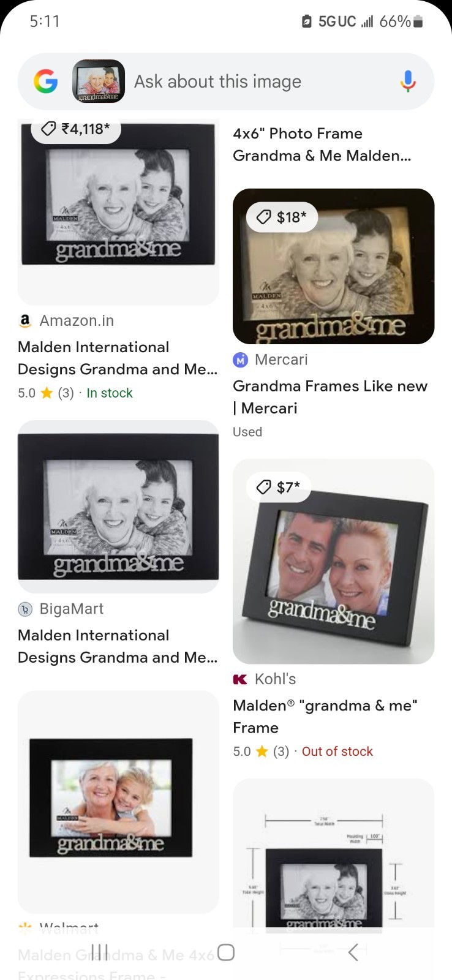The height and width of the screenshot is (980, 452).
Task: Open Grandma Frames Like new Mercari link
Action: 330,397
